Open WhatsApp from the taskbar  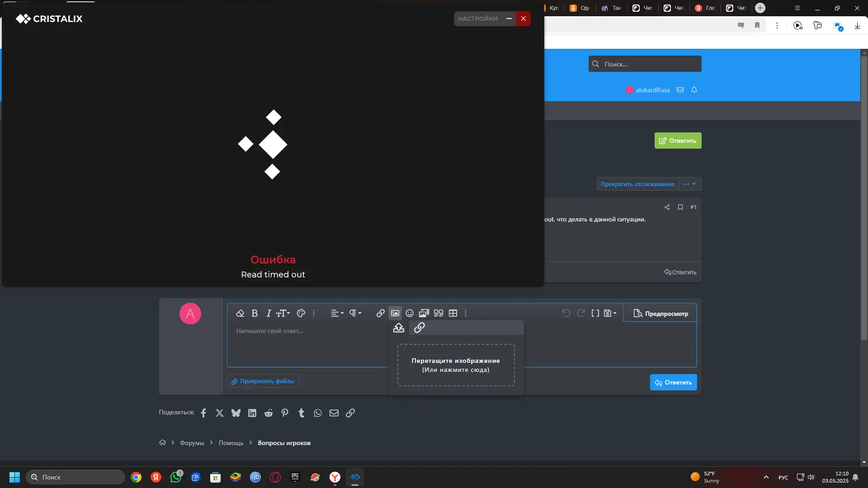[x=176, y=477]
